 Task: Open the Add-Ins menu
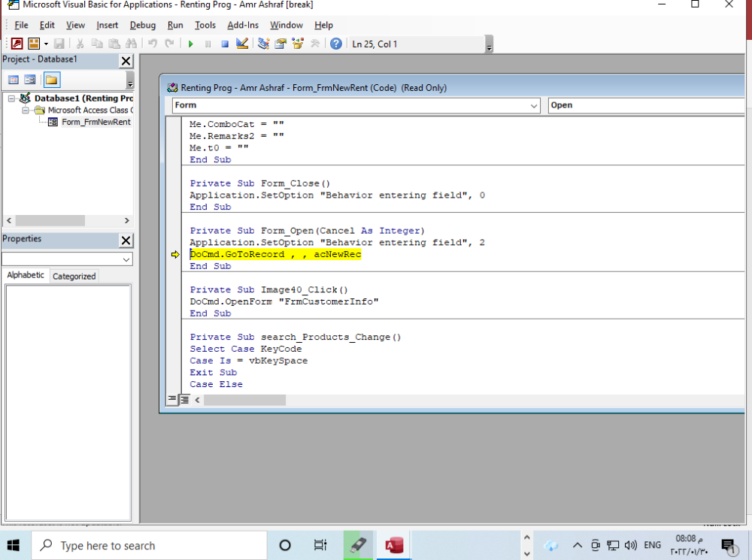click(243, 25)
